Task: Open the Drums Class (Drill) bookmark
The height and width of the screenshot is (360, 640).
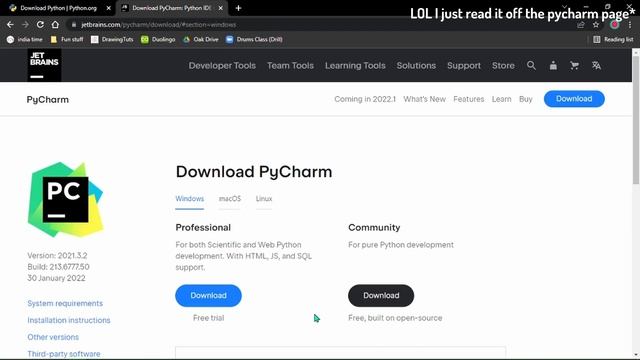Action: click(254, 39)
